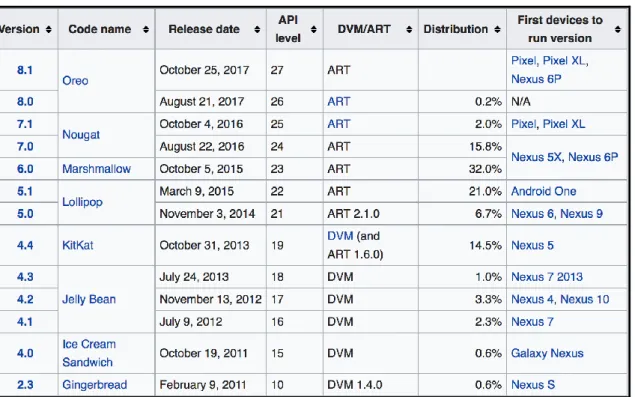The height and width of the screenshot is (397, 635).
Task: Open the version 5.0 link
Action: pos(25,214)
